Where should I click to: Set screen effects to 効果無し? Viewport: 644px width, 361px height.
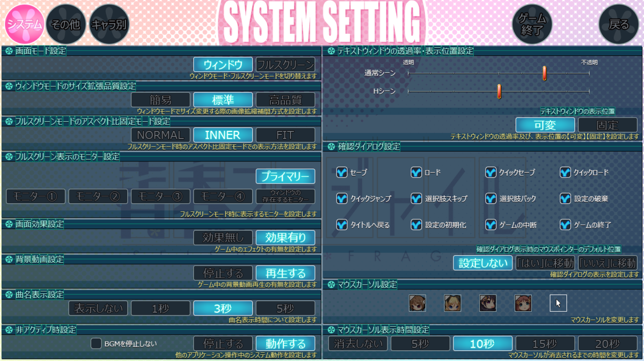pyautogui.click(x=223, y=238)
